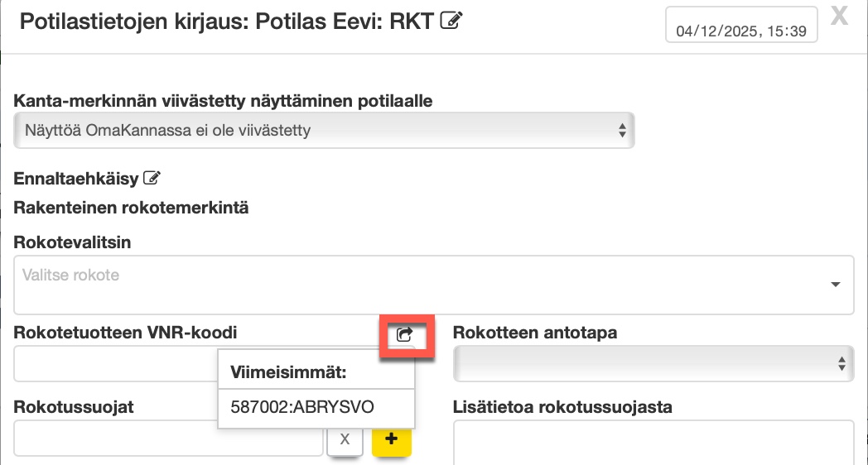Viewport: 868px width, 465px height.
Task: Click the Rokotteen antotapa label
Action: point(535,333)
